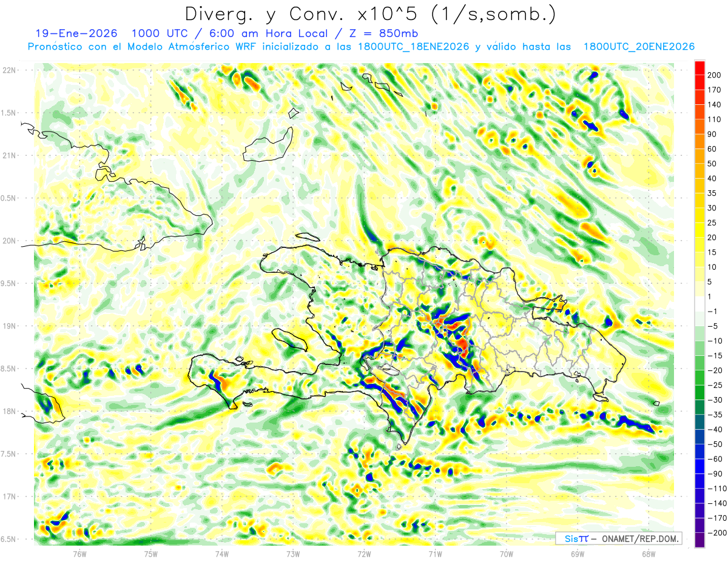Click the colorbar label -200

717,534
